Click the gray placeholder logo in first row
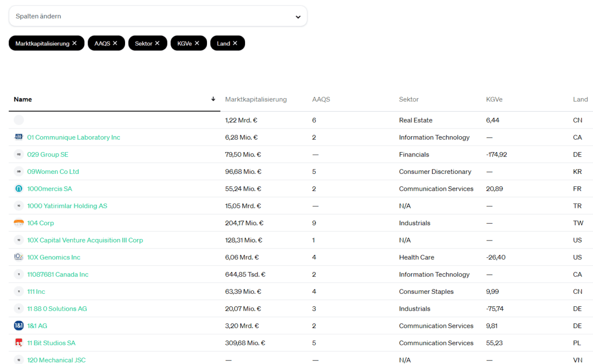The width and height of the screenshot is (593, 364). pos(18,120)
